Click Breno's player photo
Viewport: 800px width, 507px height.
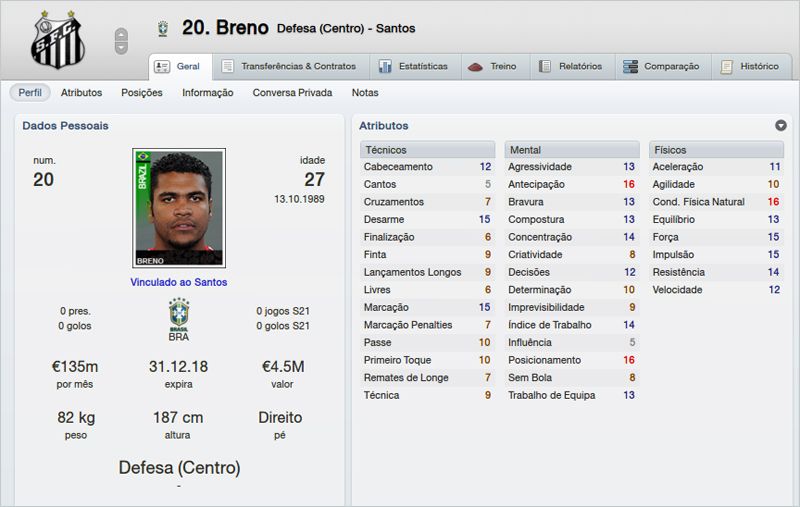click(179, 208)
